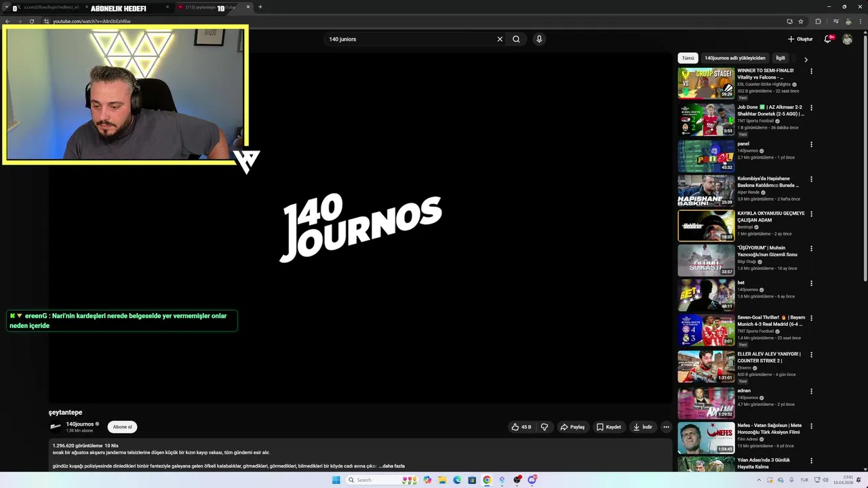Viewport: 868px width, 488px height.
Task: Select the 'Tümü' filter chip
Action: [x=688, y=58]
